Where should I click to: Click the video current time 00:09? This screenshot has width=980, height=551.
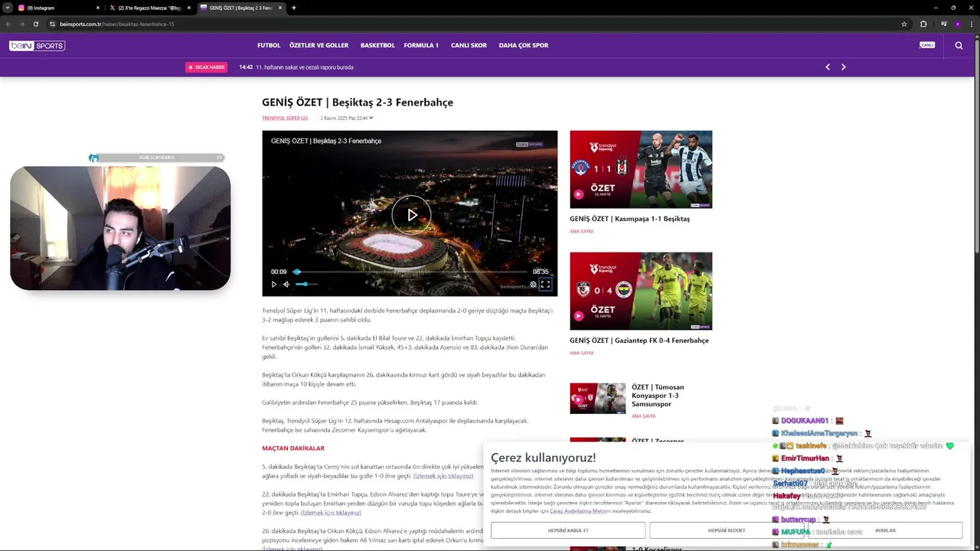(279, 272)
